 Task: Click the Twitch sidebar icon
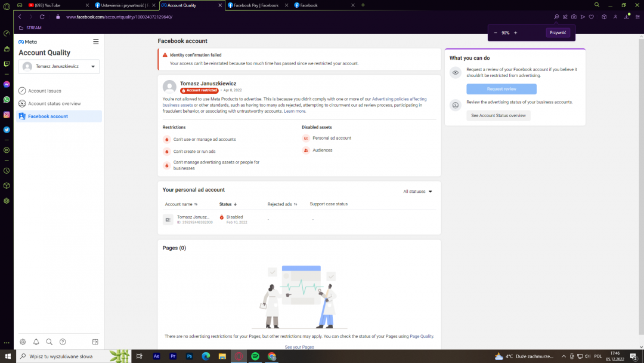tap(7, 63)
